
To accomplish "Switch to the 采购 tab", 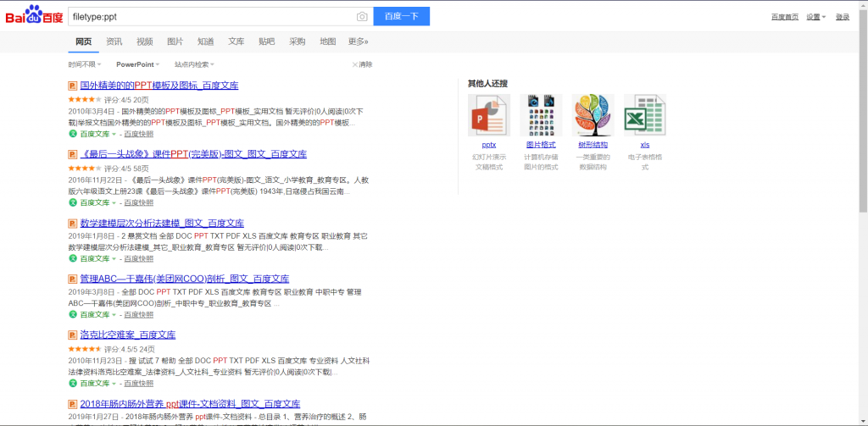I will coord(298,41).
